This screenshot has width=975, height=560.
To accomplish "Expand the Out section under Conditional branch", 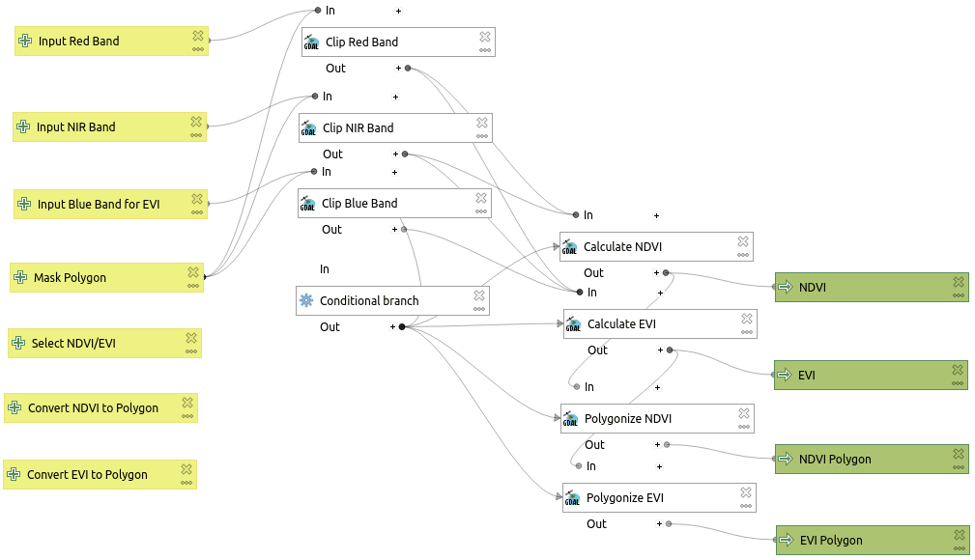I will [x=392, y=327].
